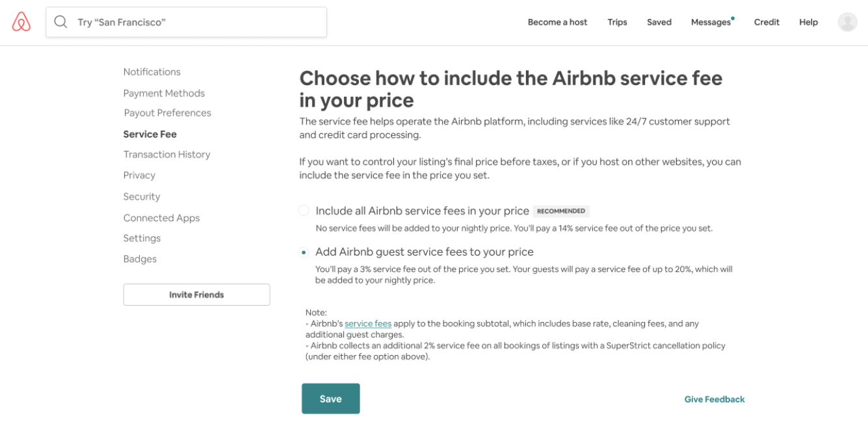Open the Help menu
This screenshot has width=868, height=424.
click(808, 22)
